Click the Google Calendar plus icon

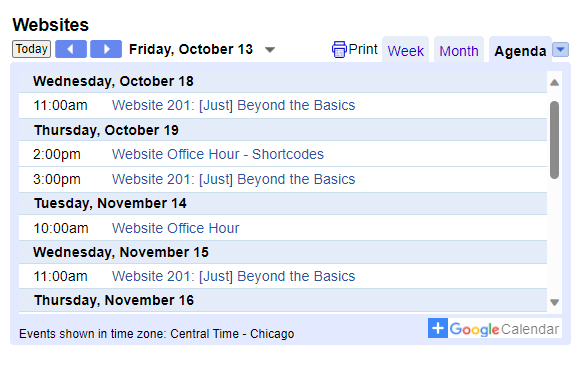(x=438, y=329)
